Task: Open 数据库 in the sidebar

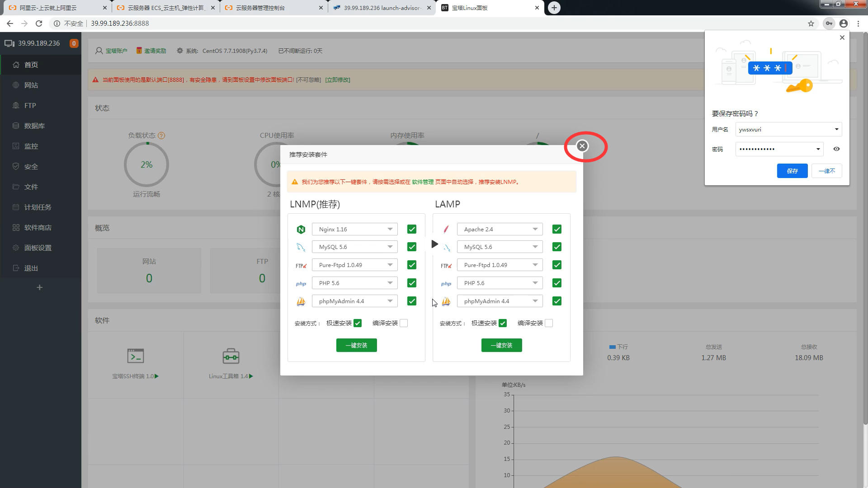Action: [41, 126]
